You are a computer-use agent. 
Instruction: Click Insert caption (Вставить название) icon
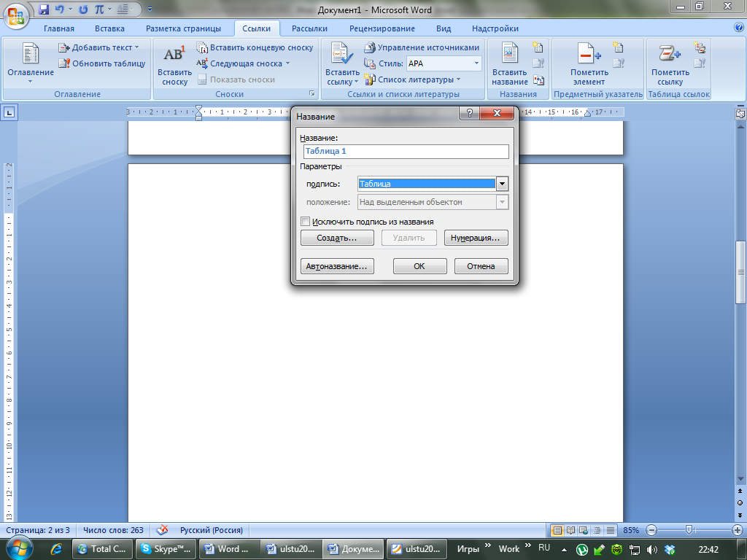[509, 63]
